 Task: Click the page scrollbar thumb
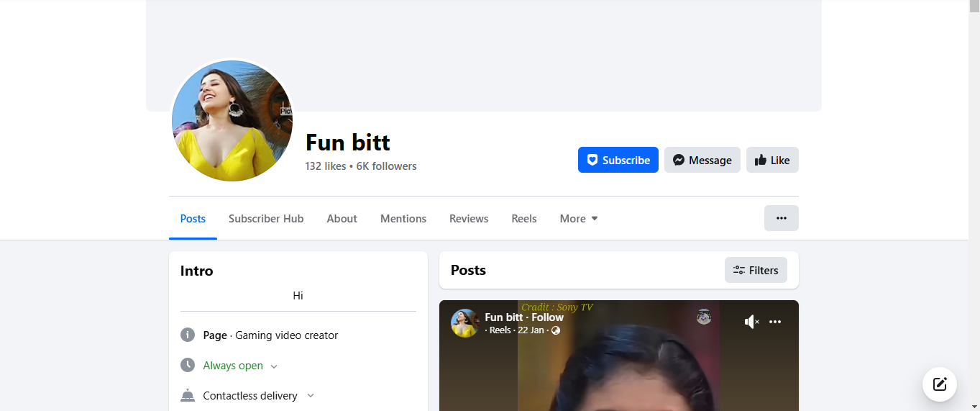(974, 7)
